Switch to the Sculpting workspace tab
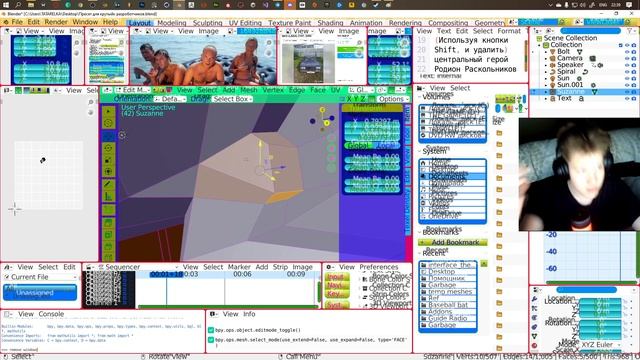The image size is (640, 360). (207, 23)
